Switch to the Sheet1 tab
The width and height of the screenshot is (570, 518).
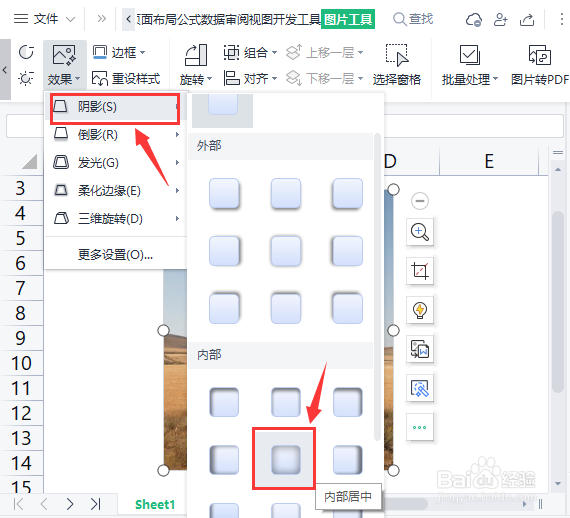coord(155,505)
